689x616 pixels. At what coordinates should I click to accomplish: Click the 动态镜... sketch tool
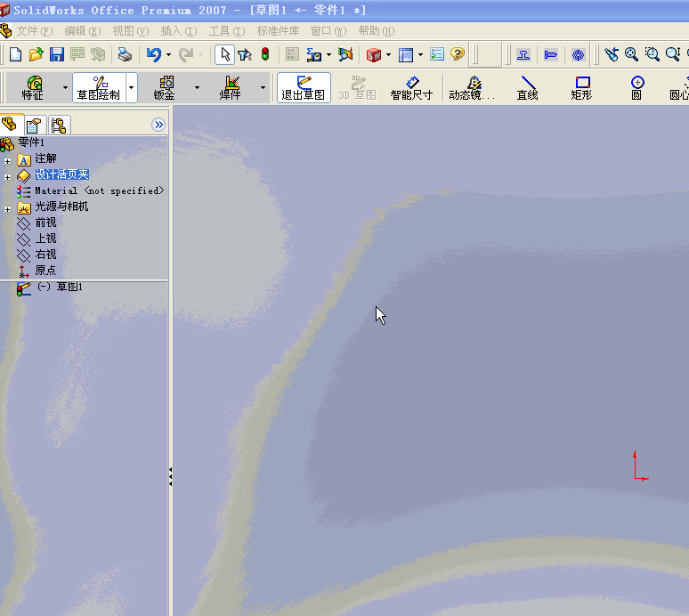pos(473,88)
